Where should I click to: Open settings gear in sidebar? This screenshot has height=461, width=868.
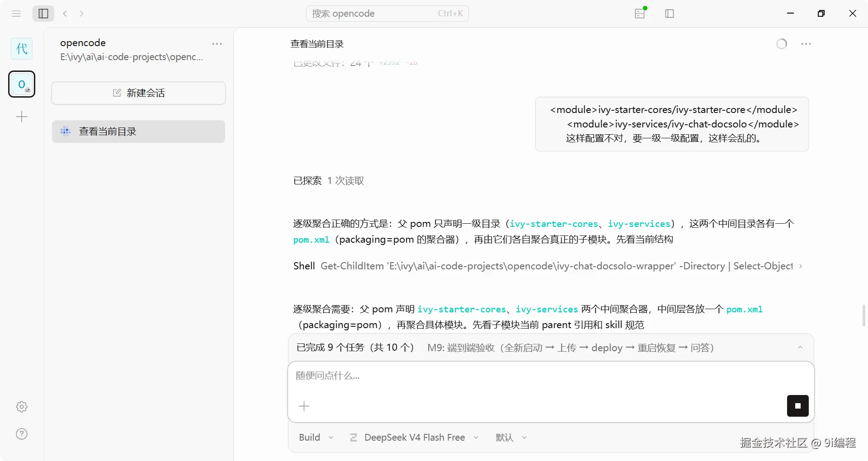[22, 407]
